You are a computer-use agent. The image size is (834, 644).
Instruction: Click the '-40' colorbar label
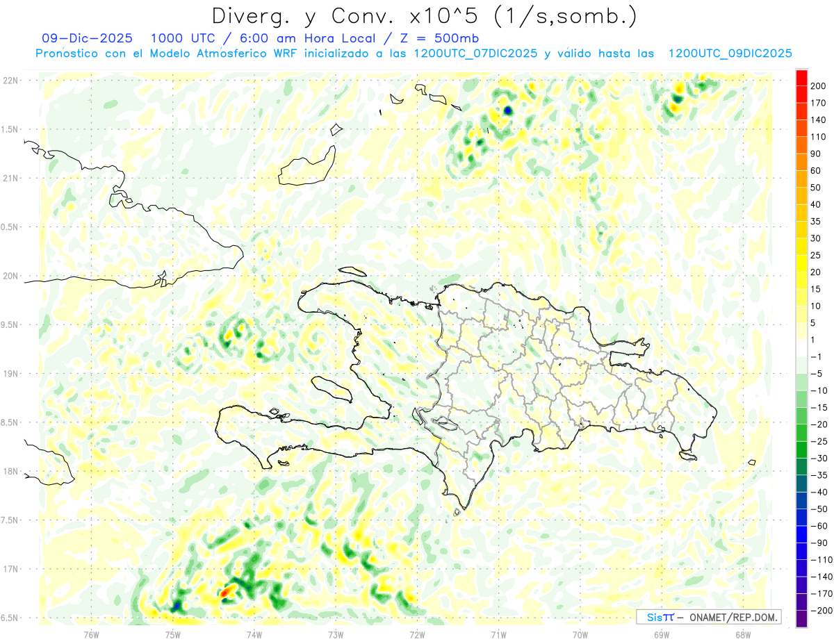point(821,492)
